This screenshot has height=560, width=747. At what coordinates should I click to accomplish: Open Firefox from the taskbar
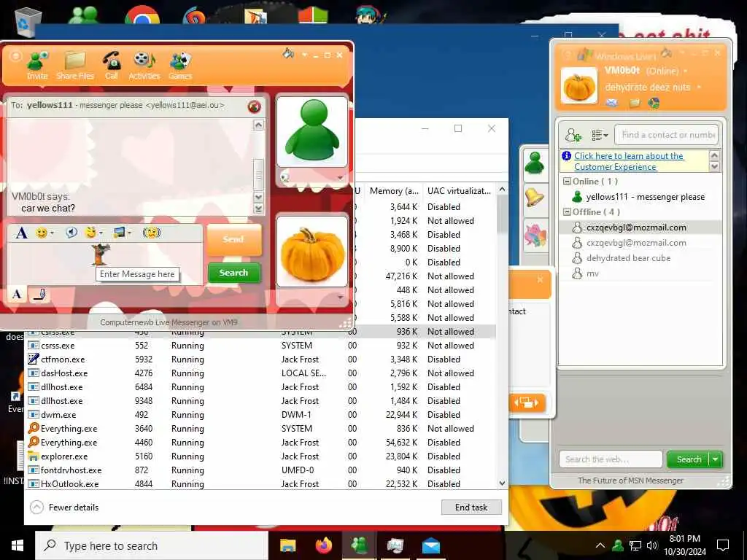(x=324, y=545)
